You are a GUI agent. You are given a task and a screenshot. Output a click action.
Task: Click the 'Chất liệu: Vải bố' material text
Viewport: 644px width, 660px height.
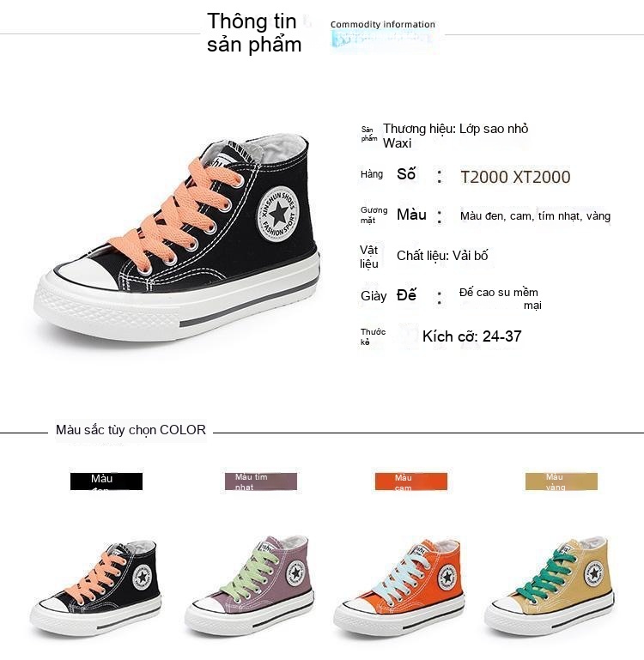click(x=442, y=256)
